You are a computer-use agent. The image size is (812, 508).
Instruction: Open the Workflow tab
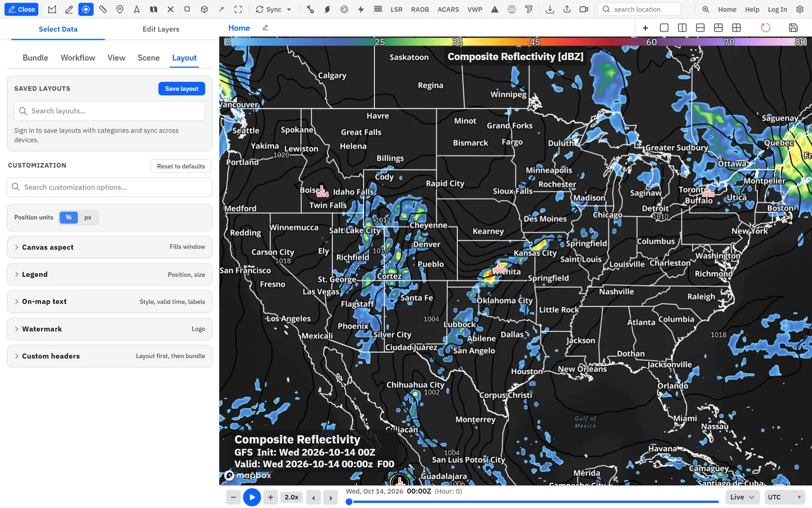click(78, 58)
